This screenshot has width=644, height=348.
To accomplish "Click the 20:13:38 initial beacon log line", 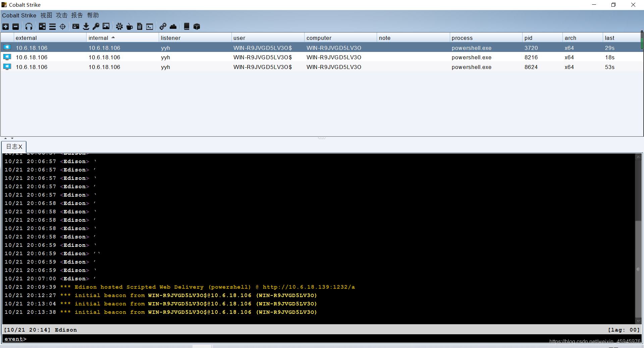I will (x=161, y=312).
